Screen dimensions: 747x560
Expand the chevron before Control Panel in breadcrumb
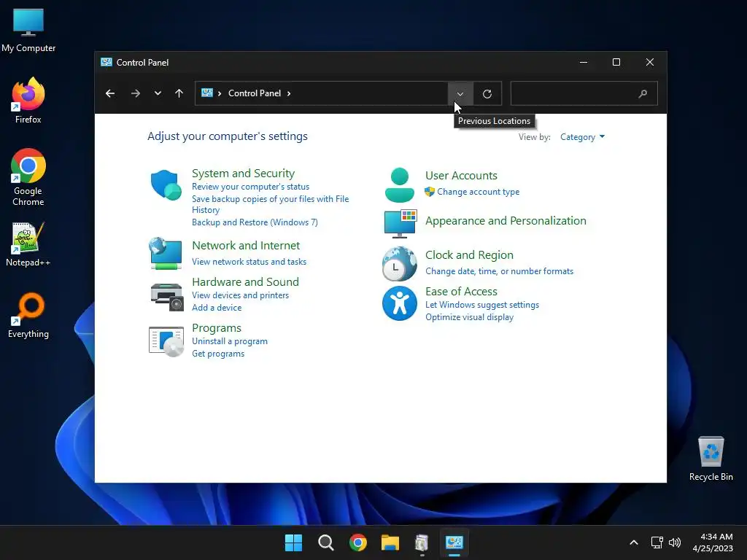pyautogui.click(x=220, y=93)
